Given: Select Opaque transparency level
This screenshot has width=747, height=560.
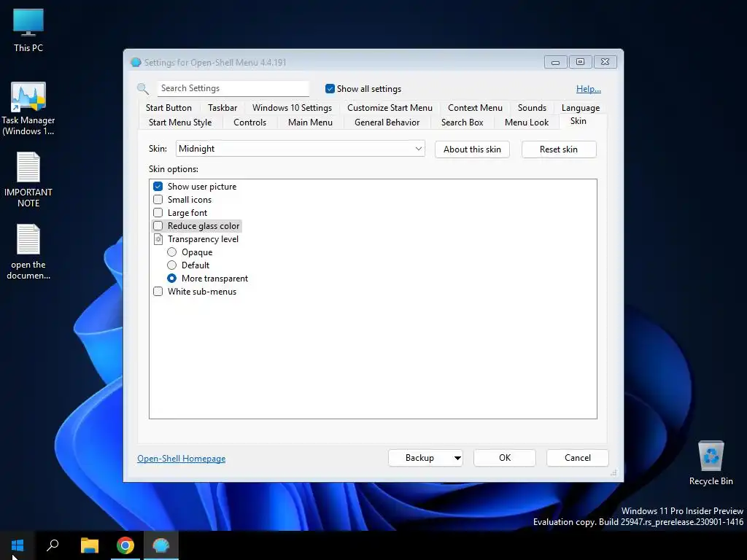Looking at the screenshot, I should coord(172,252).
